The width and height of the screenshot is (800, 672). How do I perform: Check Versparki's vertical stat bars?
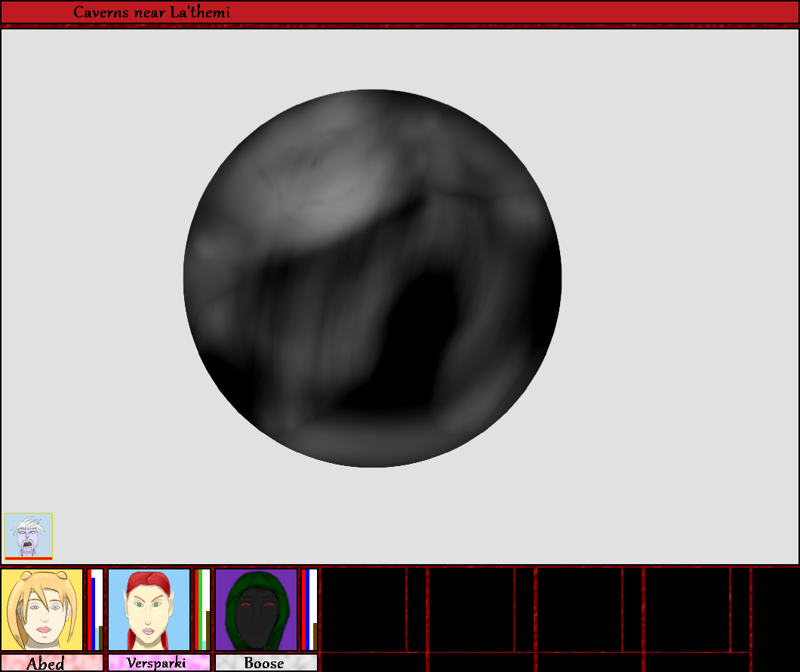click(x=202, y=609)
